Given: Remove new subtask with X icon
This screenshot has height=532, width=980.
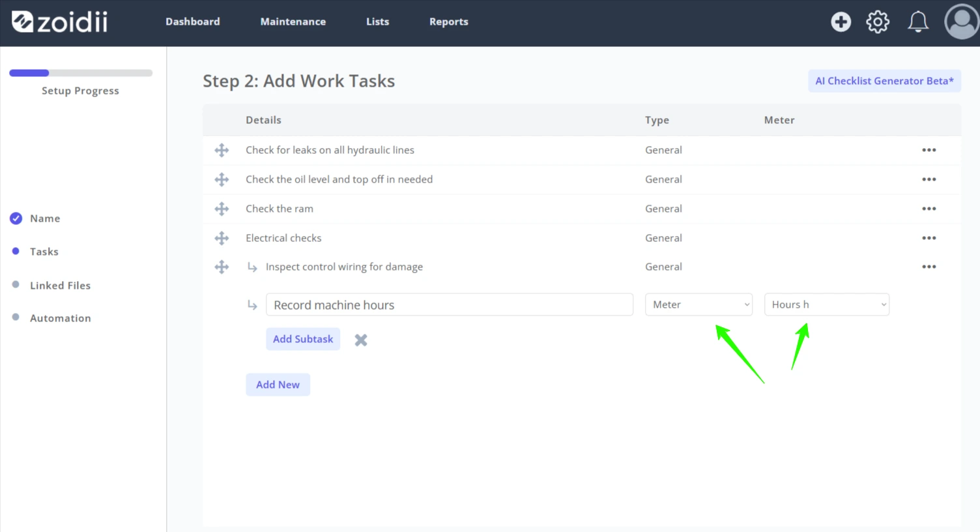Looking at the screenshot, I should coord(361,340).
